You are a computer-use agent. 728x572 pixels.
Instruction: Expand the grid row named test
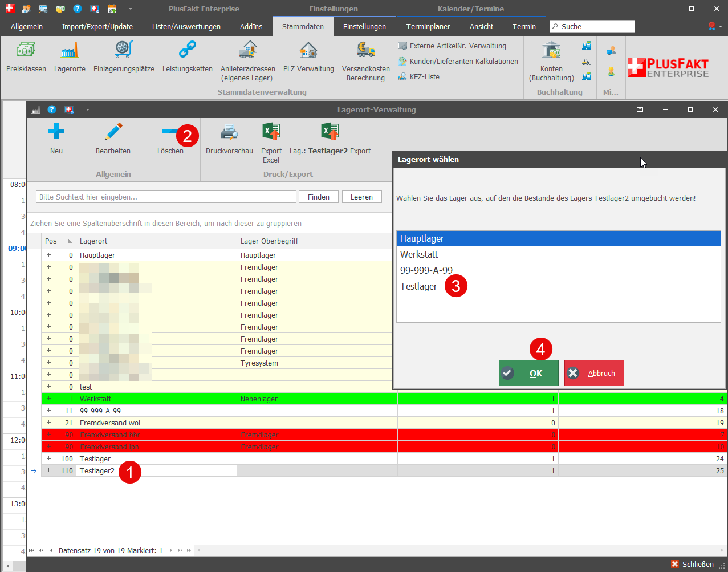[48, 387]
